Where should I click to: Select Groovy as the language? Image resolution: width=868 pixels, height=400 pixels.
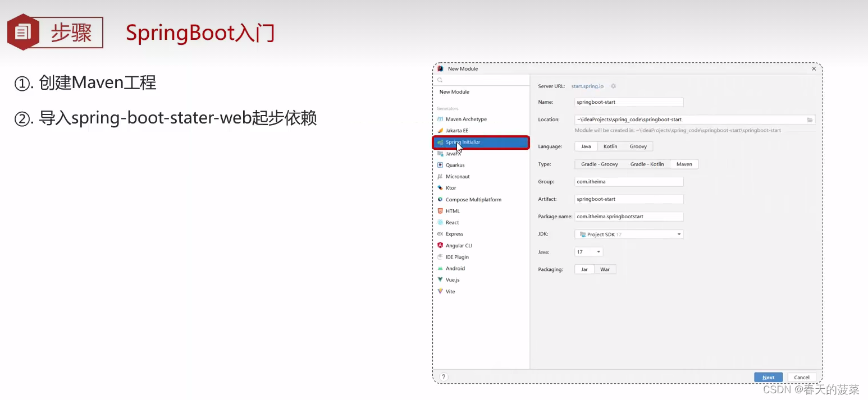click(638, 146)
